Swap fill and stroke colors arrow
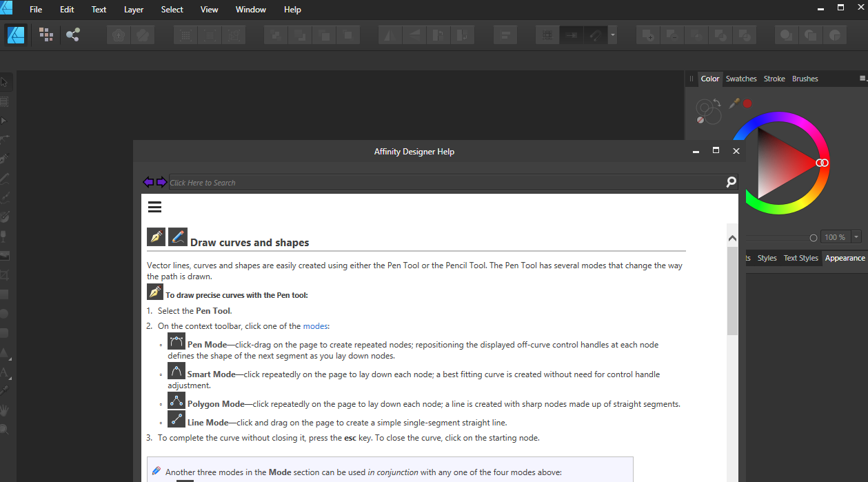This screenshot has height=482, width=868. point(716,103)
